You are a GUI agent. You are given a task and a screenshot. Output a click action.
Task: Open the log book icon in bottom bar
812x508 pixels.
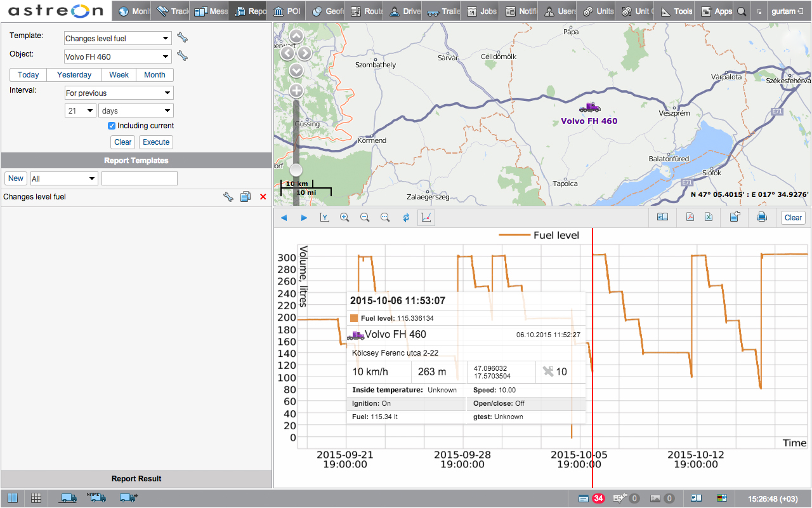(696, 498)
